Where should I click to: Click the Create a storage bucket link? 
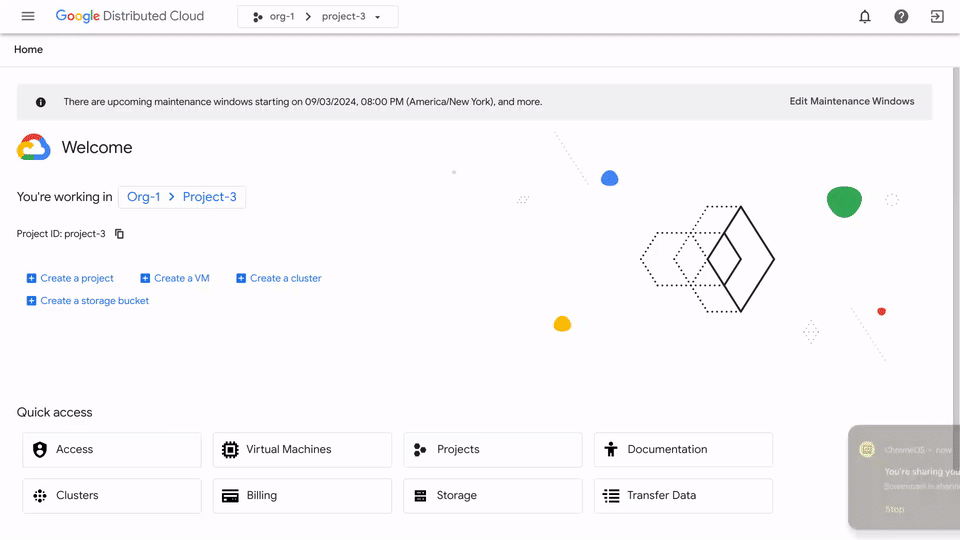coord(94,301)
